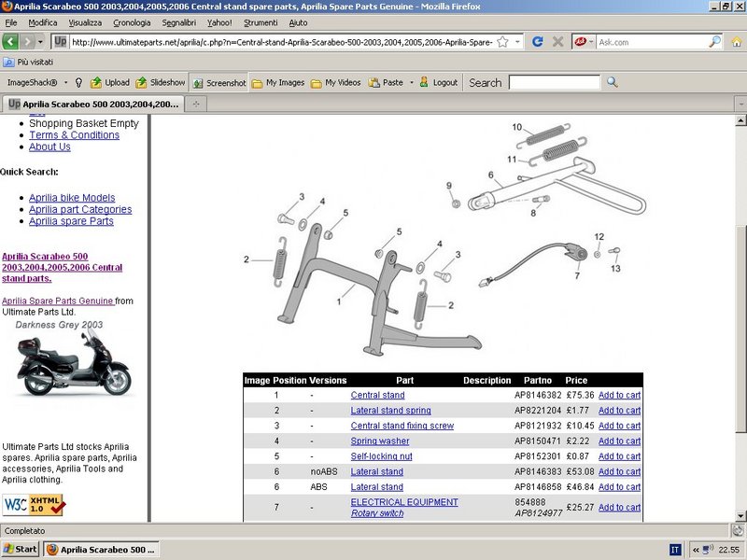
Task: Open the File menu
Action: 11,22
